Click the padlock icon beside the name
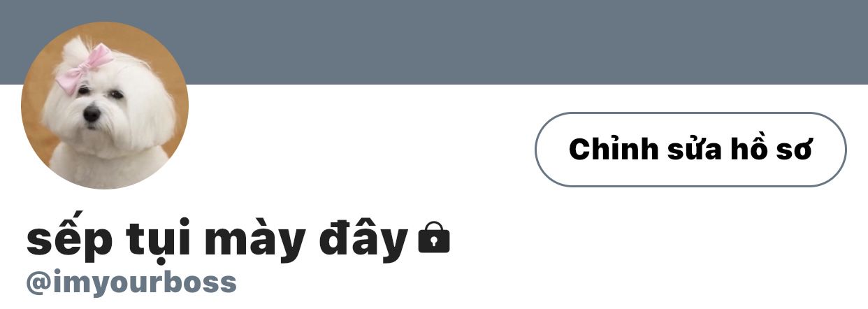 (434, 238)
